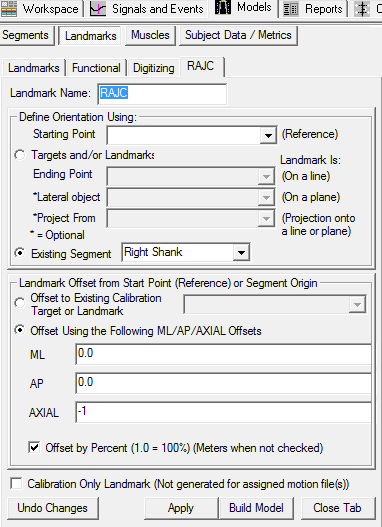The image size is (382, 527).
Task: Switch to the Functional sub-tab
Action: coord(96,68)
